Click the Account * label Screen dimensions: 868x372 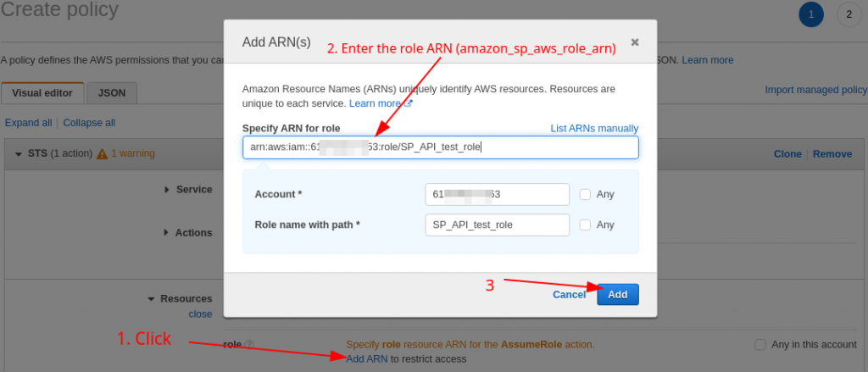pos(278,194)
